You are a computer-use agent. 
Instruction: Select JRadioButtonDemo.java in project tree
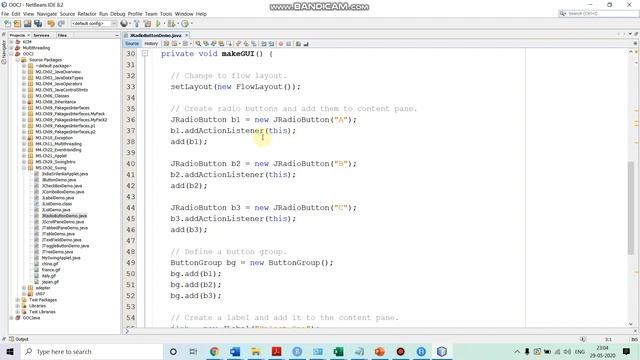point(64,216)
